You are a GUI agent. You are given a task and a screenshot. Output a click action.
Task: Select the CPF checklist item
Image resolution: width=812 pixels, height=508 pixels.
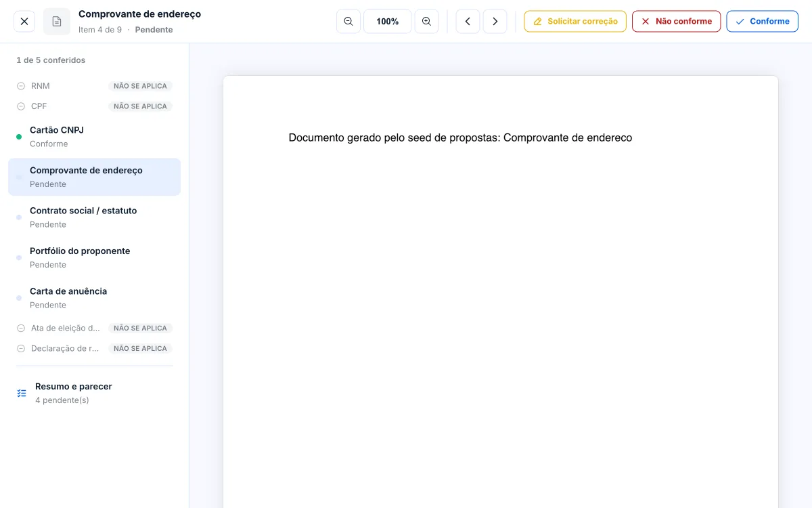pyautogui.click(x=95, y=106)
